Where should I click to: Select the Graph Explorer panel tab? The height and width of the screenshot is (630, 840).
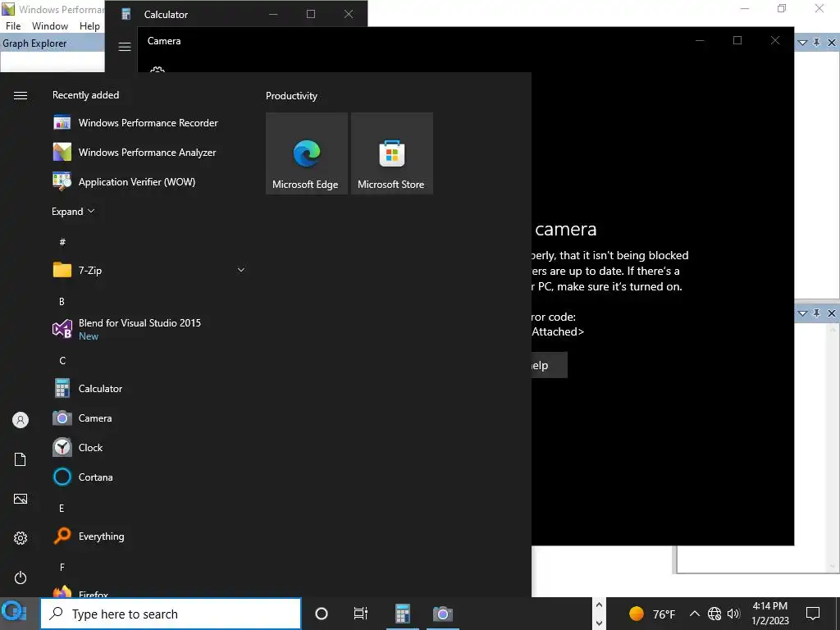point(34,43)
